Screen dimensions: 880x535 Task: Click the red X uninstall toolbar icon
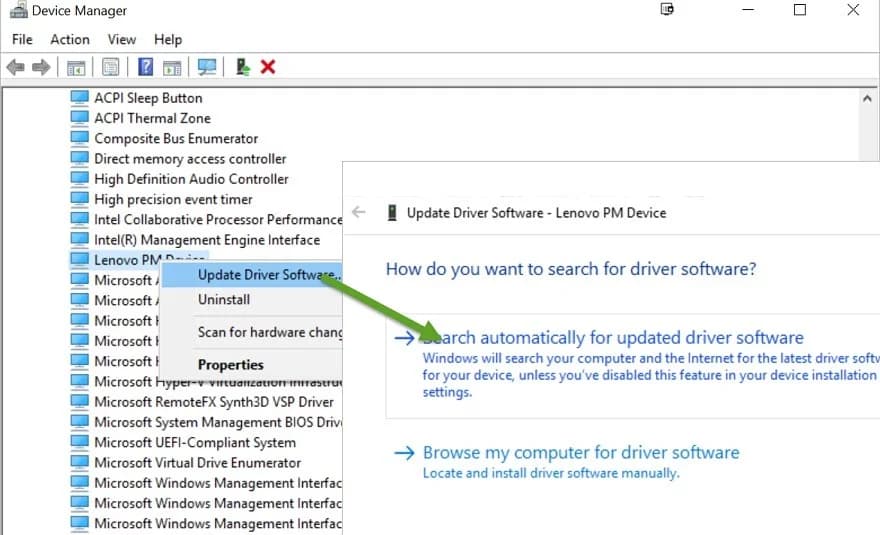pyautogui.click(x=268, y=67)
